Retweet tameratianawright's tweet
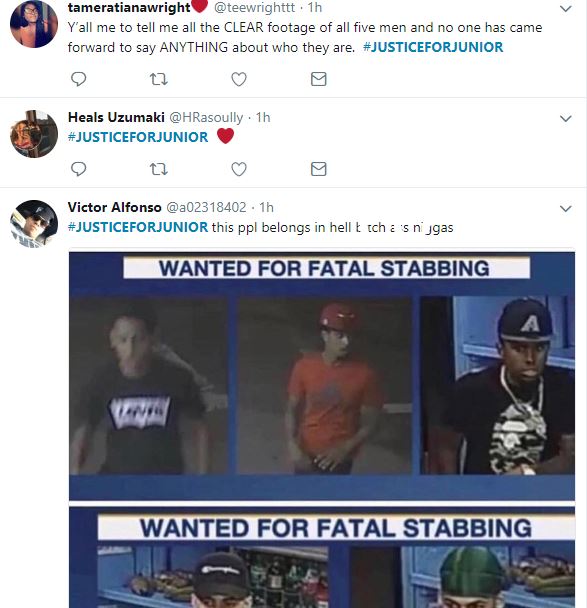Viewport: 587px width, 608px height. click(x=159, y=79)
